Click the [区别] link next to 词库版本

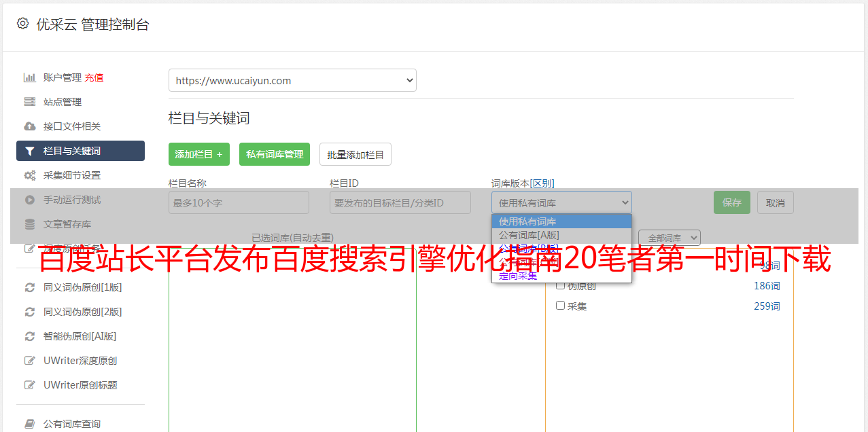click(542, 183)
